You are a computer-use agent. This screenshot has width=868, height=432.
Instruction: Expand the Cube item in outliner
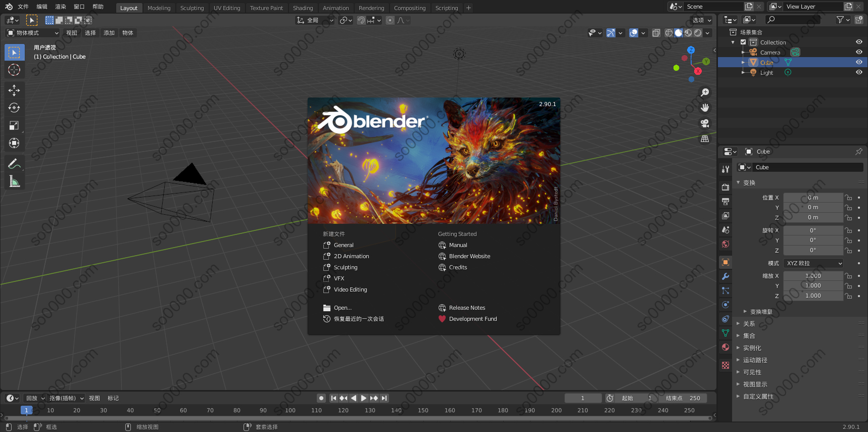[x=743, y=62]
